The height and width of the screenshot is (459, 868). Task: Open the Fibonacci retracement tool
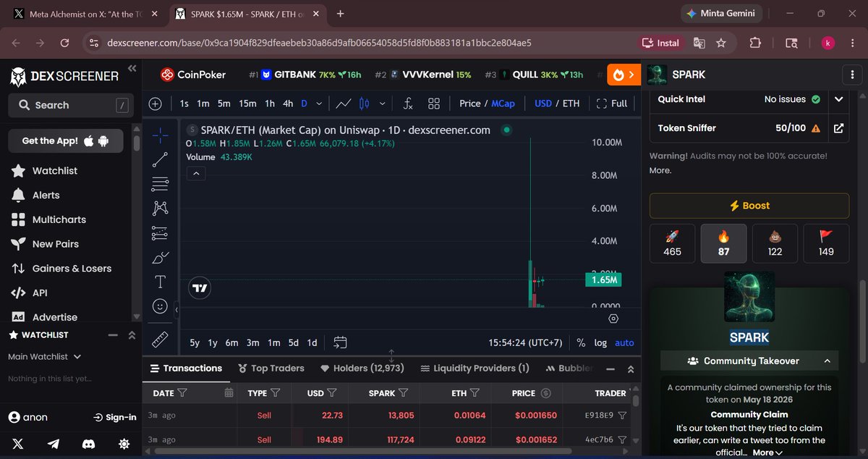click(x=161, y=184)
